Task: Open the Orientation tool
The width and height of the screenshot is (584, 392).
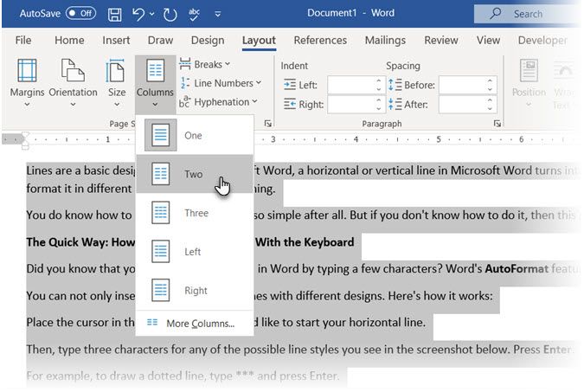Action: tap(73, 82)
